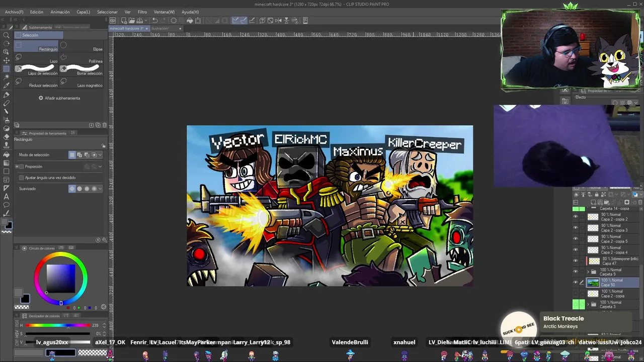This screenshot has width=644, height=362.
Task: Open the Capa(L) menu
Action: (x=84, y=12)
